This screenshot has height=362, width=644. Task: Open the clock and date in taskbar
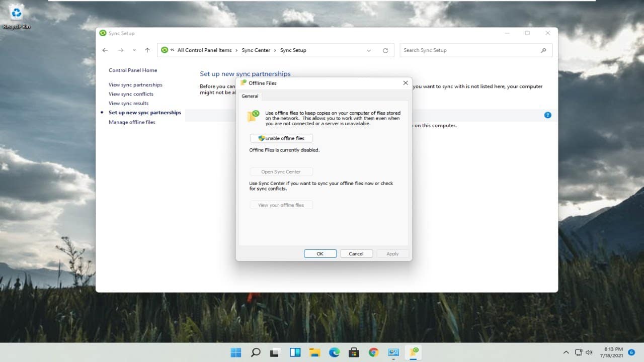click(611, 352)
